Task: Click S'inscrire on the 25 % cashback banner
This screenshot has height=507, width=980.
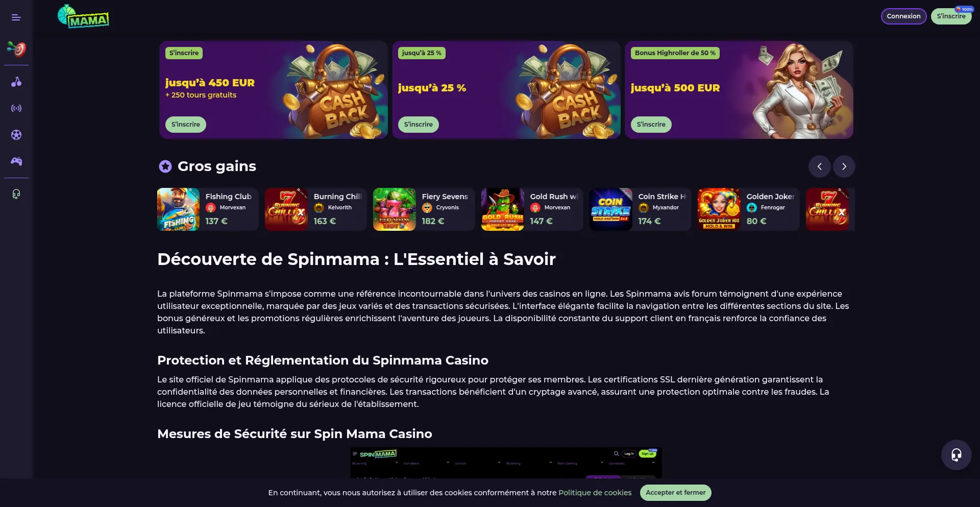Action: coord(418,125)
